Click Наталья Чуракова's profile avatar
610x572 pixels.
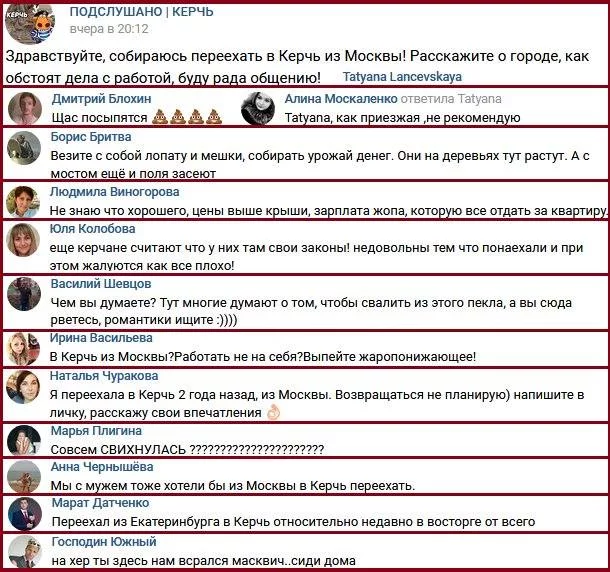pyautogui.click(x=23, y=387)
